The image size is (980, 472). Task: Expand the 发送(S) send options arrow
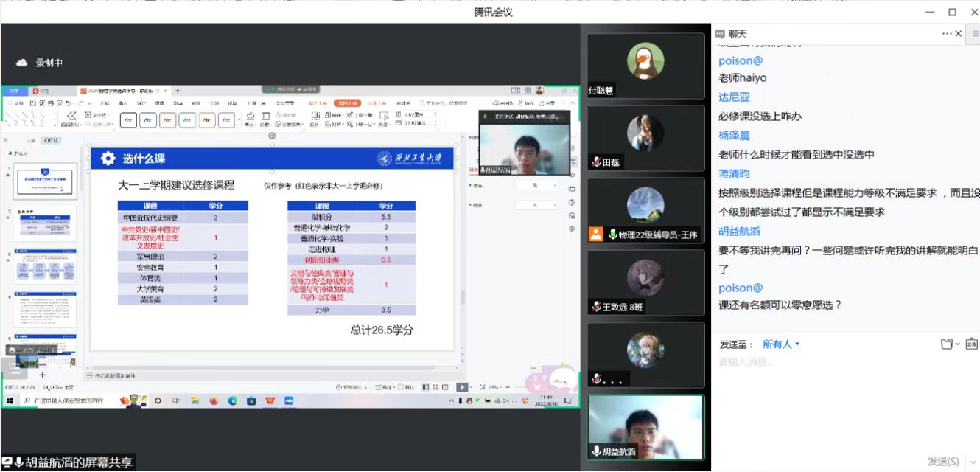pos(973,462)
